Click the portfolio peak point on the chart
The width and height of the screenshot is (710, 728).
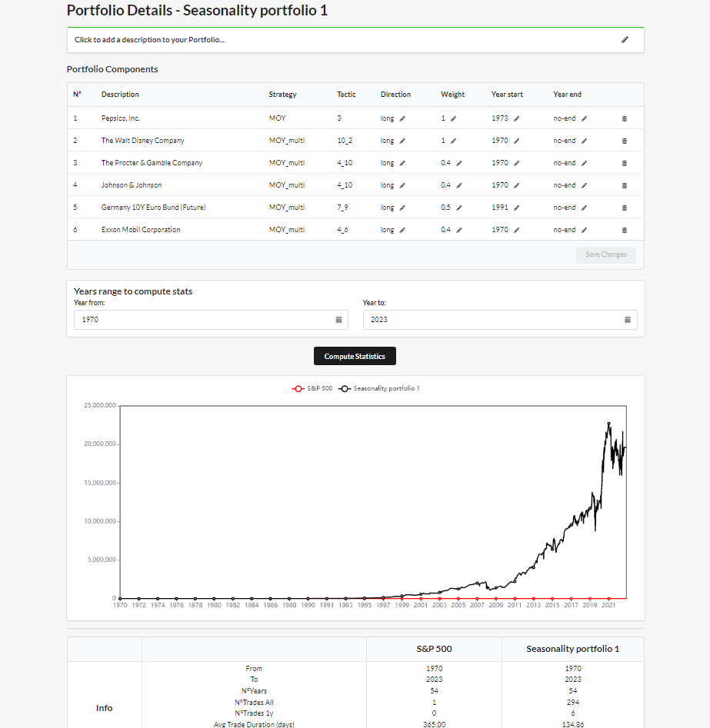(608, 424)
